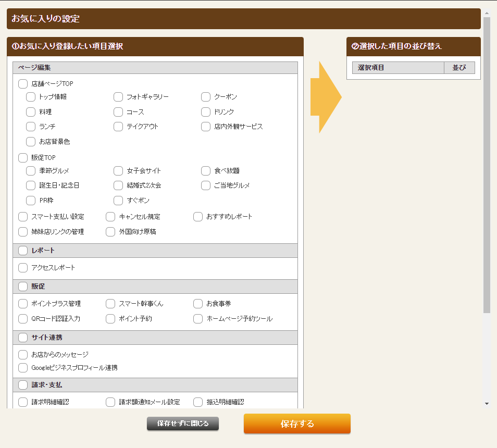This screenshot has width=497, height=448.
Task: Toggle the コース checkbox
Action: click(118, 111)
